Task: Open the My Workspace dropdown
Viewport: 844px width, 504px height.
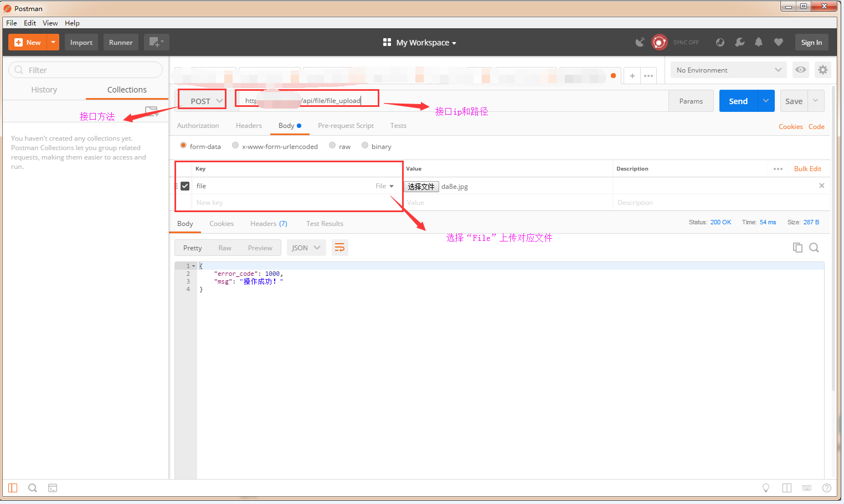Action: click(x=420, y=43)
